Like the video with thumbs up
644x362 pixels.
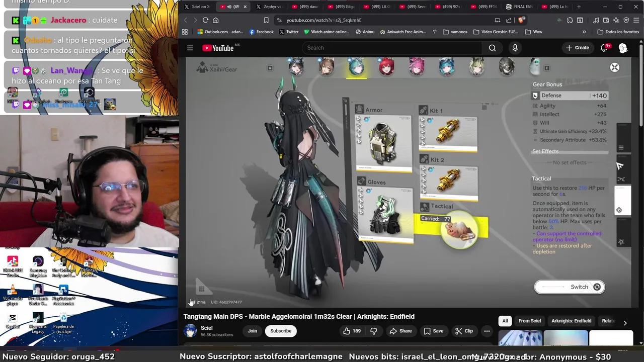tap(352, 331)
